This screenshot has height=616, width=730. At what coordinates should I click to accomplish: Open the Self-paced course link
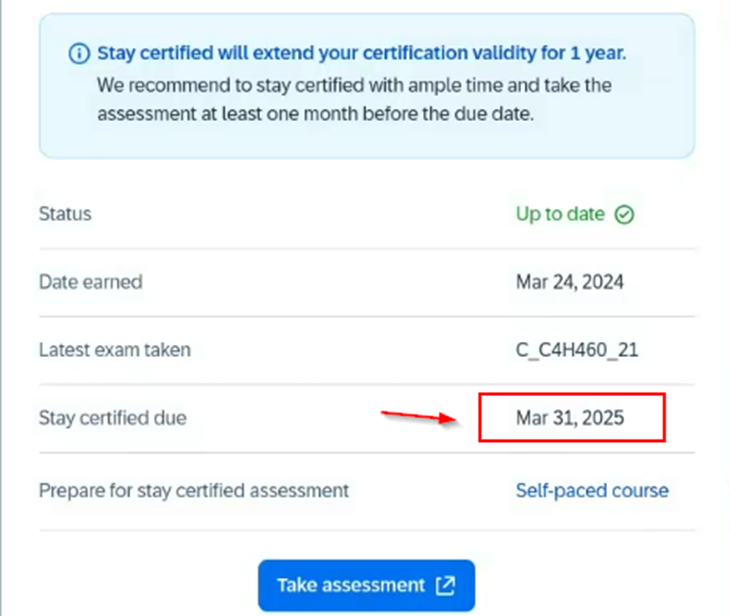click(592, 490)
